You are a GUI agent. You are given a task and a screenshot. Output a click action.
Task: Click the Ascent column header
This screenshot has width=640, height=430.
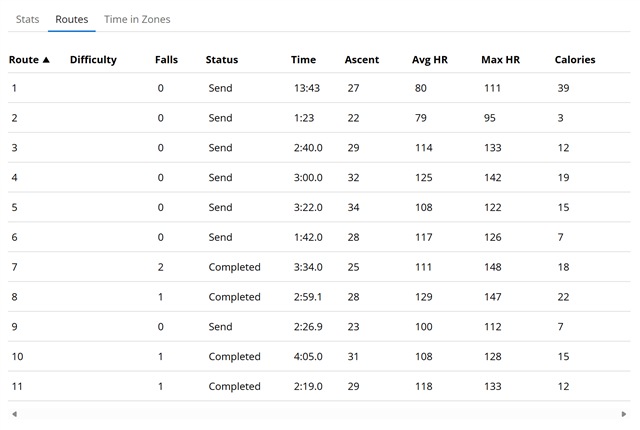[x=361, y=60]
